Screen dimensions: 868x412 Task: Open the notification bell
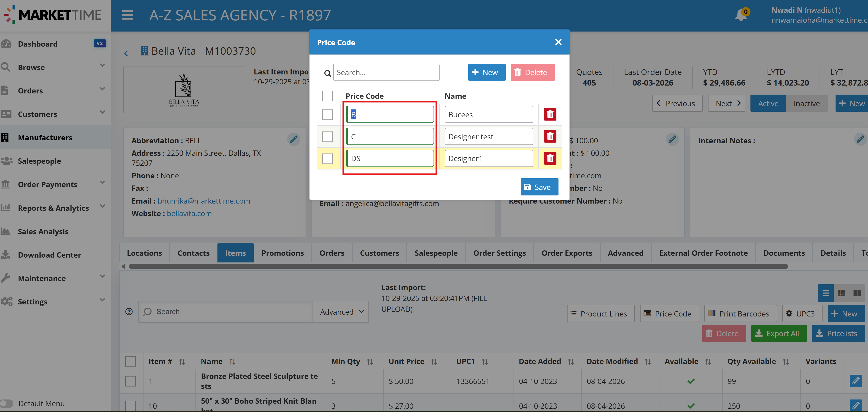tap(741, 15)
